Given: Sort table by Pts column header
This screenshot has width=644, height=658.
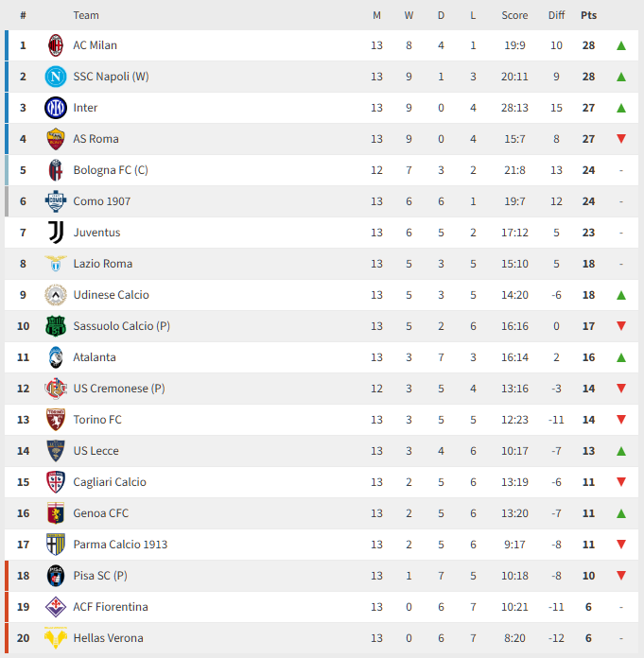Looking at the screenshot, I should point(589,15).
